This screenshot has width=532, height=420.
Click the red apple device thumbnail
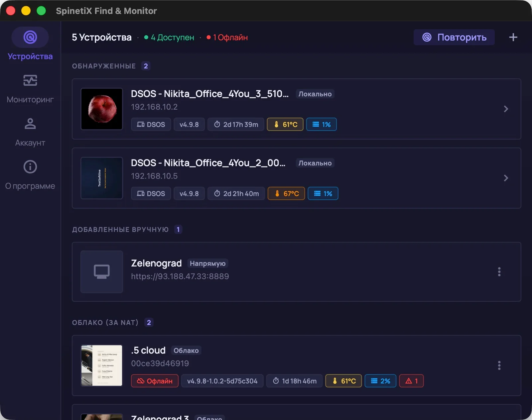click(x=102, y=109)
